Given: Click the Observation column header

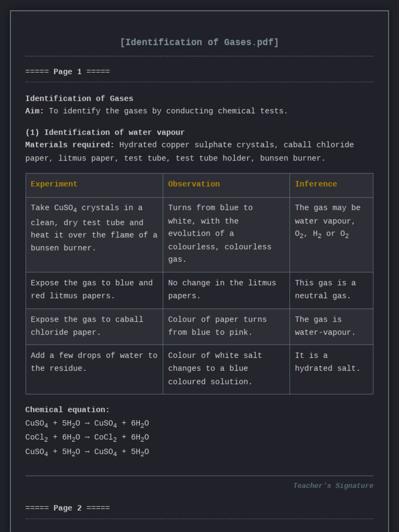Looking at the screenshot, I should click(194, 184).
